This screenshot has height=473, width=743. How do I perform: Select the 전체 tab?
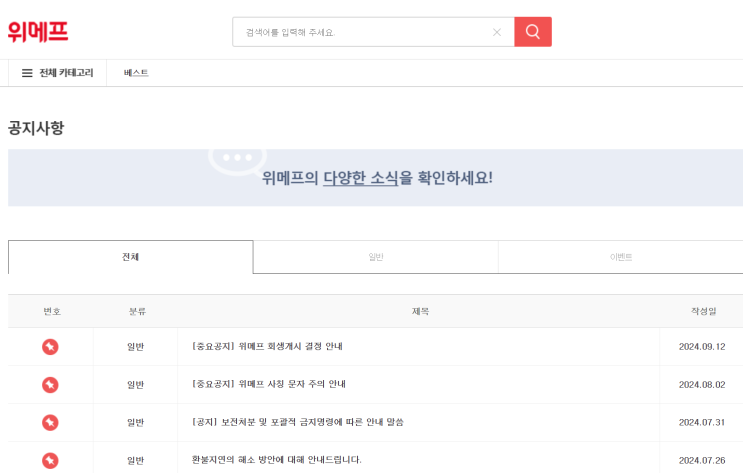click(x=131, y=257)
